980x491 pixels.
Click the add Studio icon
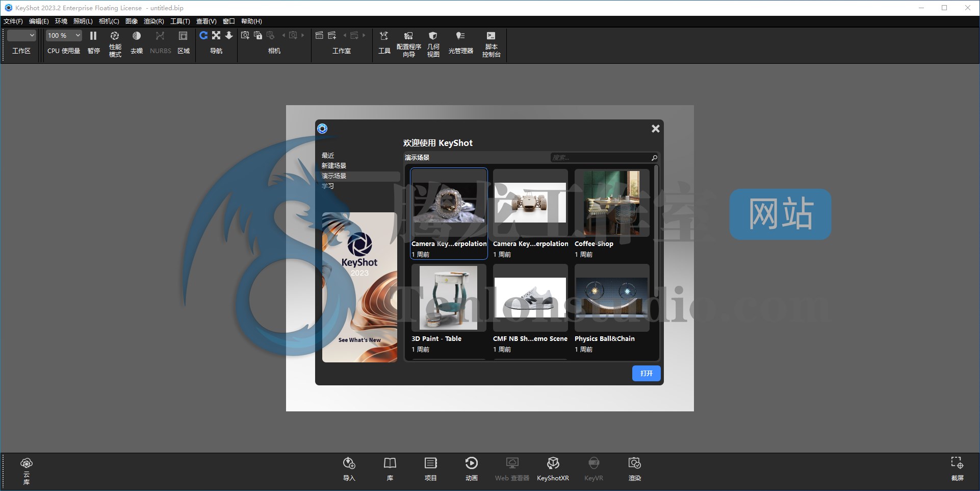tap(332, 35)
